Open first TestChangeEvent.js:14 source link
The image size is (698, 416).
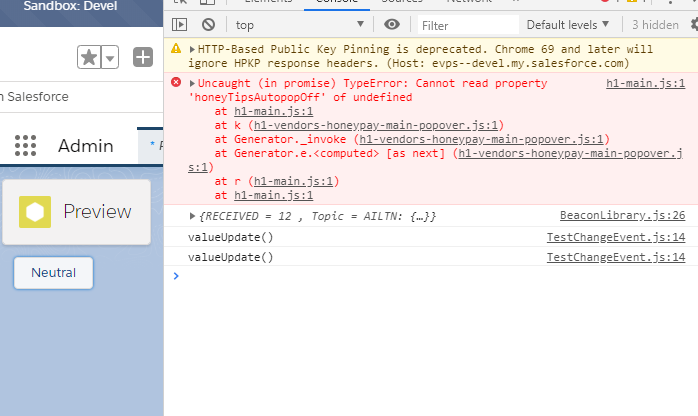click(x=615, y=237)
